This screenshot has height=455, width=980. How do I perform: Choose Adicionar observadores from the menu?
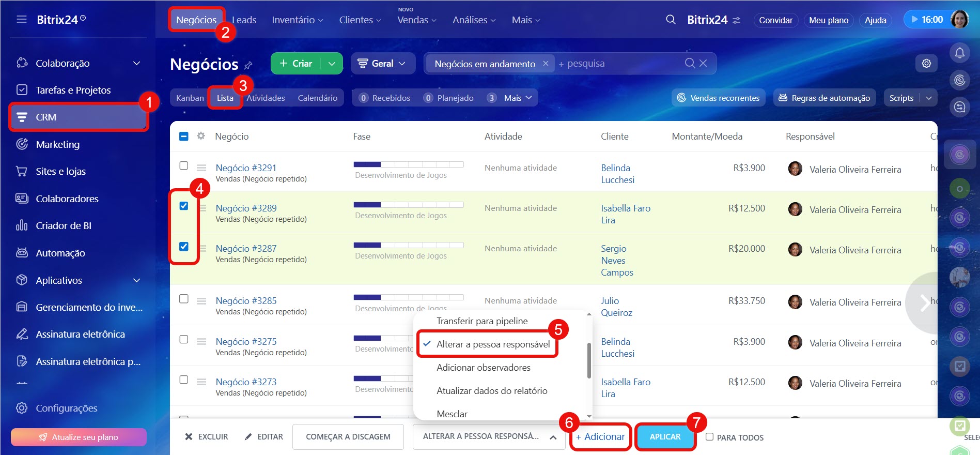click(x=483, y=368)
